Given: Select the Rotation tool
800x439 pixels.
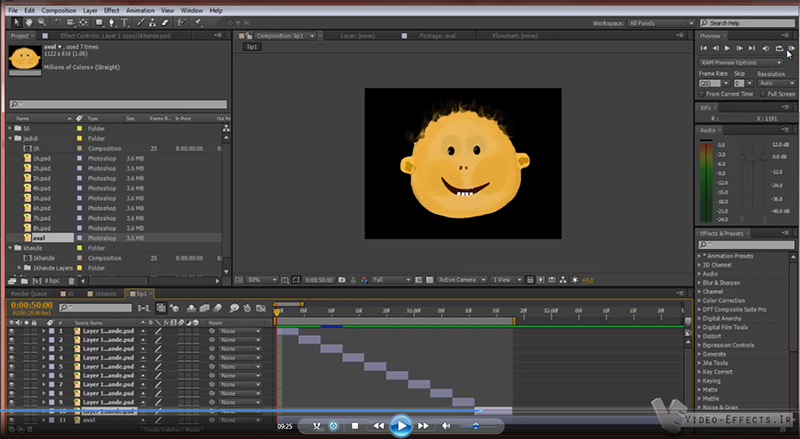Looking at the screenshot, I should coord(58,22).
